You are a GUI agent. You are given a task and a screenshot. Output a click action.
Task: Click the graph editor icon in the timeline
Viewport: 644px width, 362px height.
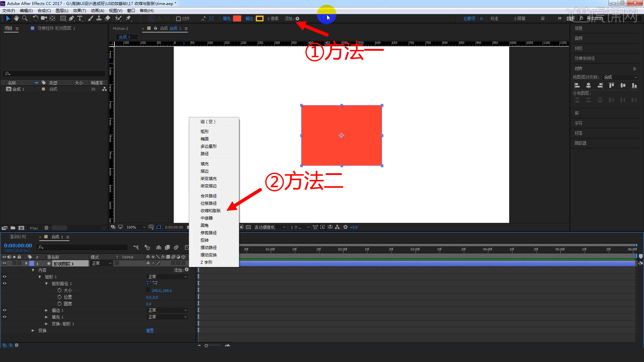(x=187, y=247)
